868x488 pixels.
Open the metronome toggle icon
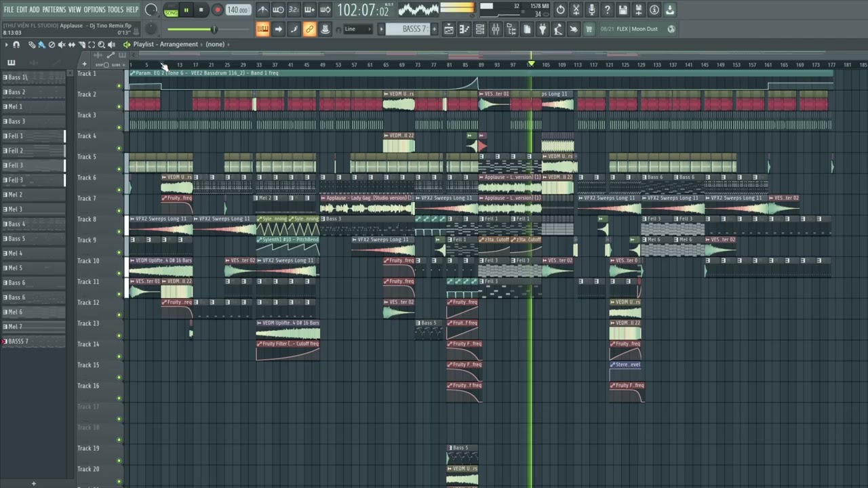(262, 9)
